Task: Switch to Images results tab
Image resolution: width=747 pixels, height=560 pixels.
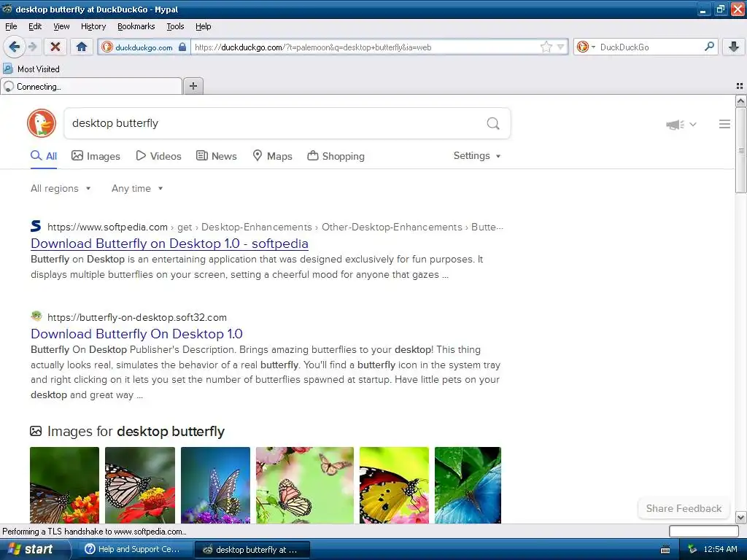Action: pyautogui.click(x=96, y=156)
